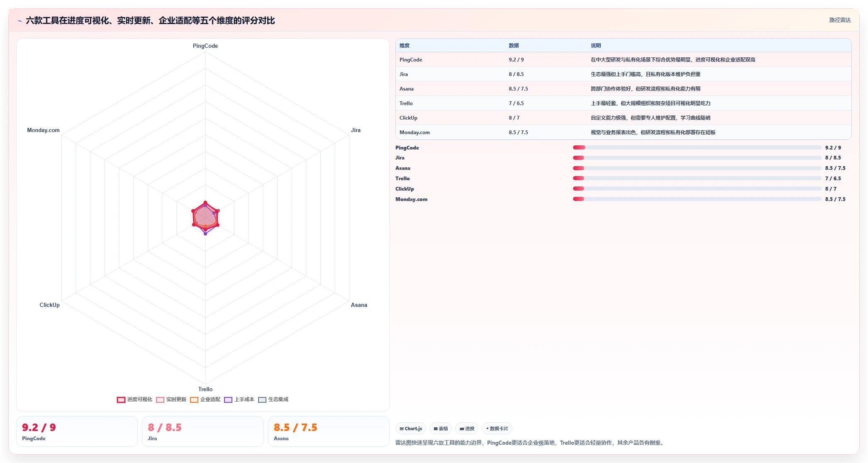The width and height of the screenshot is (868, 463).
Task: Toggle the 上手成本 legend item
Action: tap(239, 399)
